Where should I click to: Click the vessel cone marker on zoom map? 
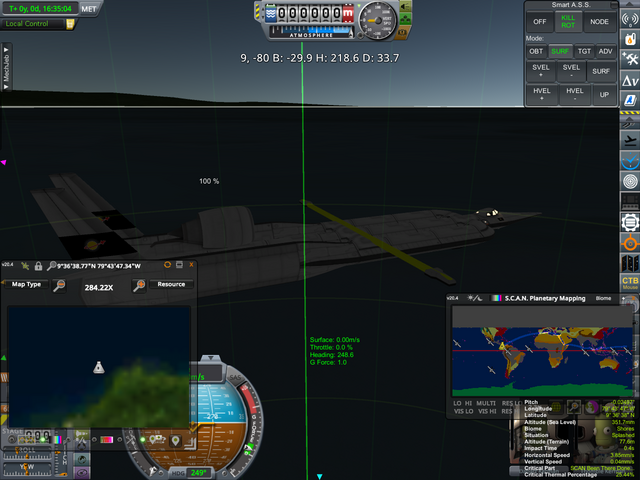[x=98, y=367]
